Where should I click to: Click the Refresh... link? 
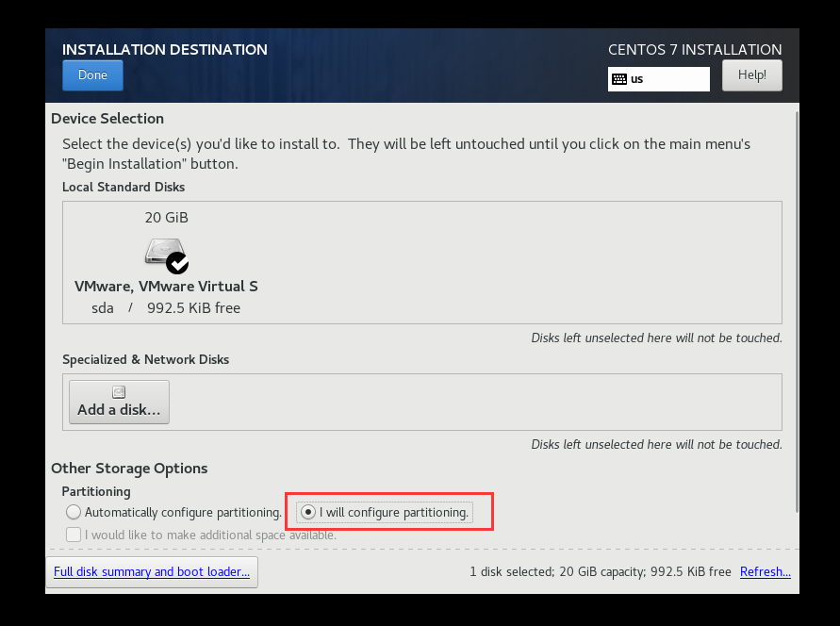[765, 572]
